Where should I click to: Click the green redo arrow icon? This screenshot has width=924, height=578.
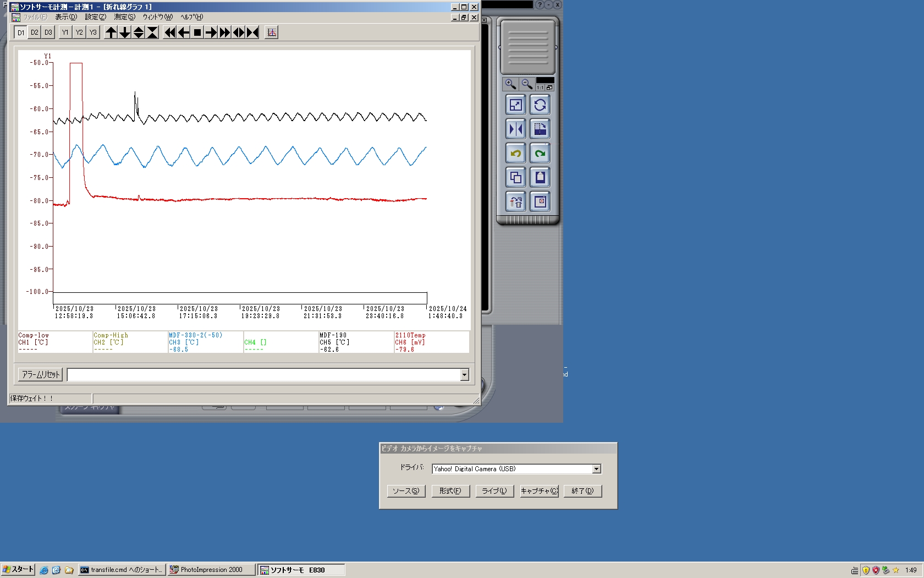(x=540, y=154)
